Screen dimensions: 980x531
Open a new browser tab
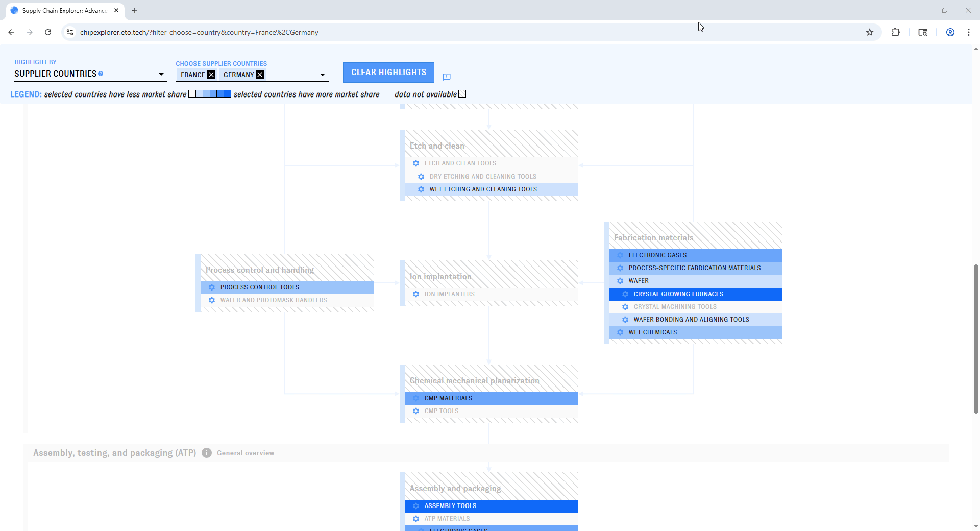pos(135,10)
